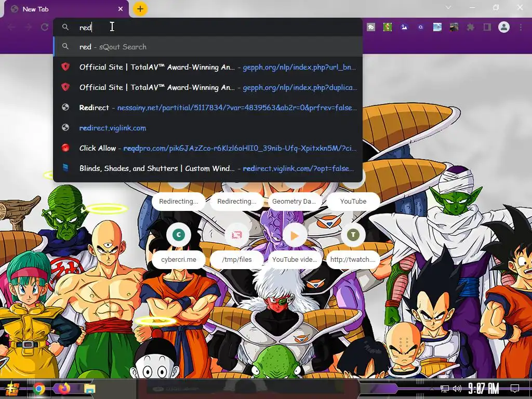This screenshot has height=399, width=532.
Task: Open the dark landscape picture extension icon
Action: pyautogui.click(x=454, y=27)
